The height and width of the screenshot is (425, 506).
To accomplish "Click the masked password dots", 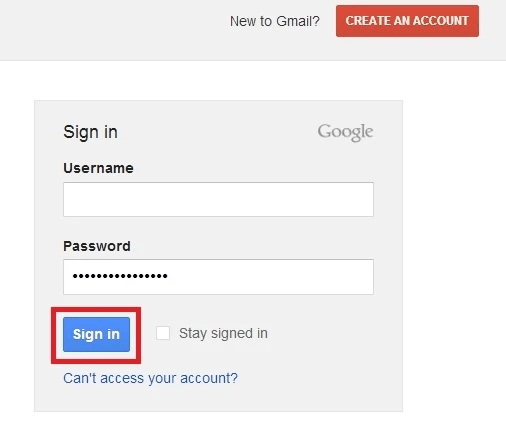I will tap(120, 276).
